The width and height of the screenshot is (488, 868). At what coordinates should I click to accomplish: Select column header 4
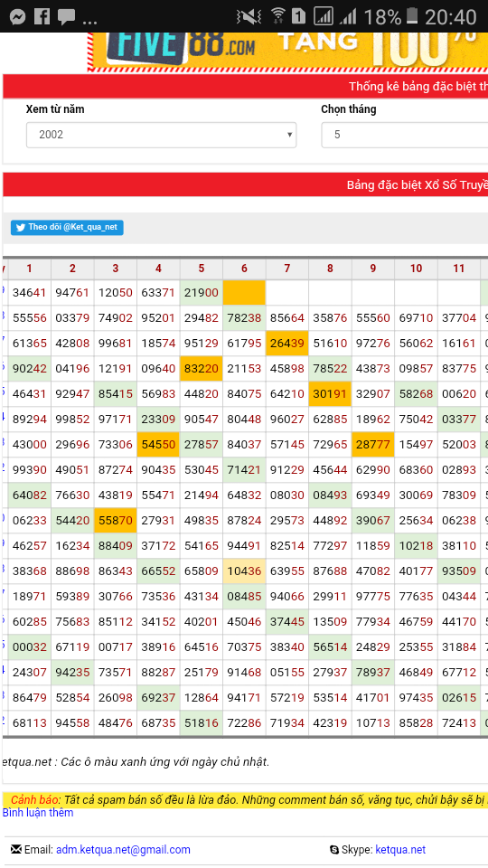(x=158, y=269)
